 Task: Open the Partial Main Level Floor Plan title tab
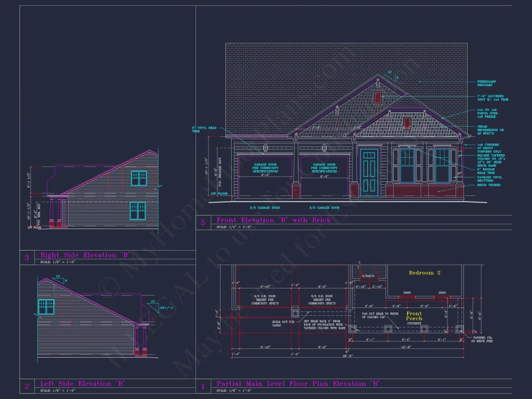[297, 384]
